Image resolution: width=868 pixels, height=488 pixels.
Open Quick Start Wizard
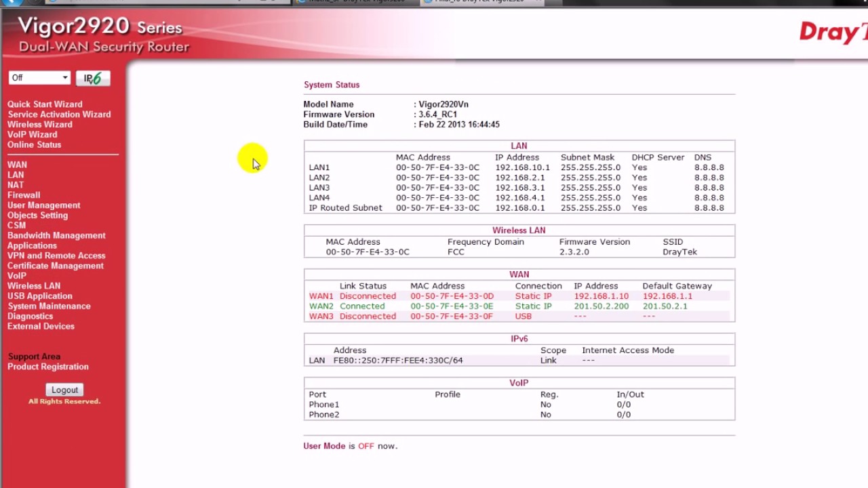45,104
